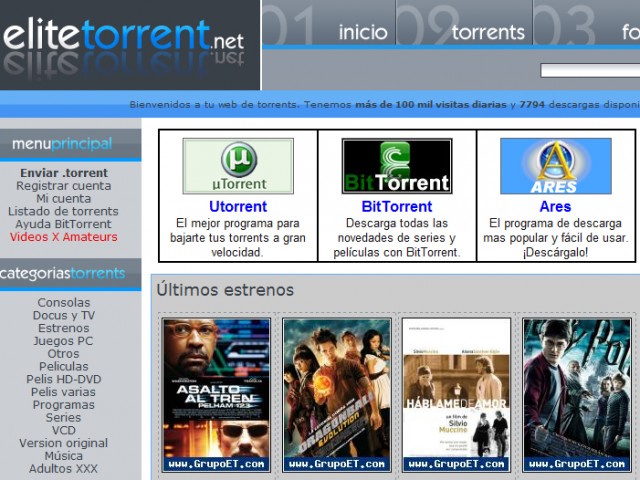Screen dimensions: 640x480
Task: Browse the Adultos XXX category
Action: pyautogui.click(x=63, y=469)
